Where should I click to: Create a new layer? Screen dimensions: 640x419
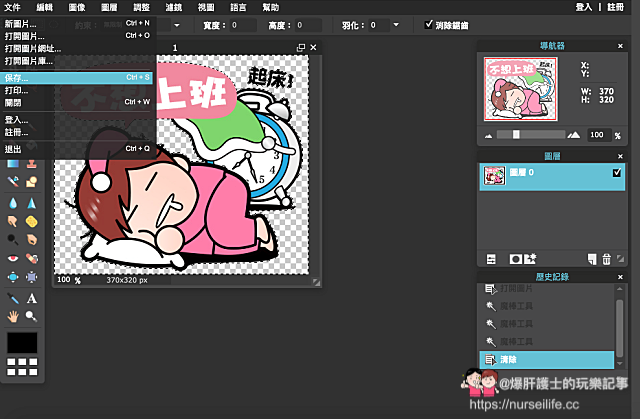pos(591,259)
